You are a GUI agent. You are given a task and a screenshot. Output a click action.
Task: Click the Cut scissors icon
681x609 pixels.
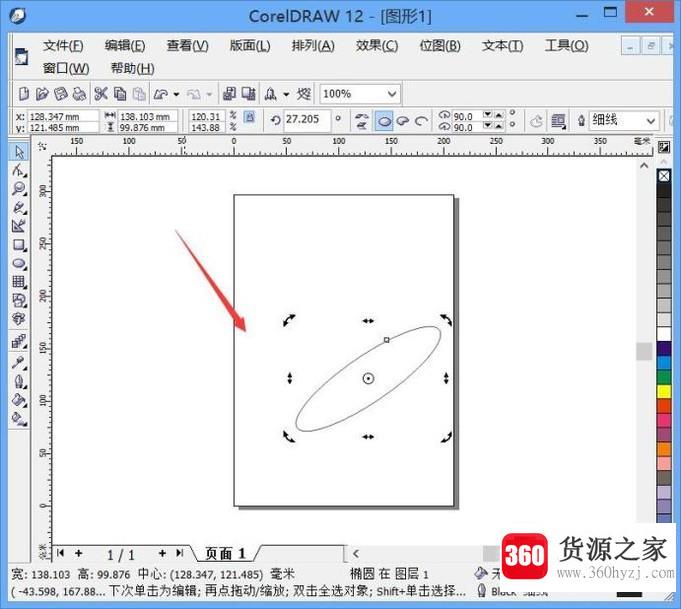pyautogui.click(x=101, y=94)
